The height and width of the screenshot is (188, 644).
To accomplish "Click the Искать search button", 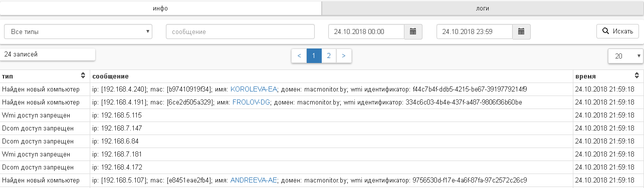I will (617, 31).
